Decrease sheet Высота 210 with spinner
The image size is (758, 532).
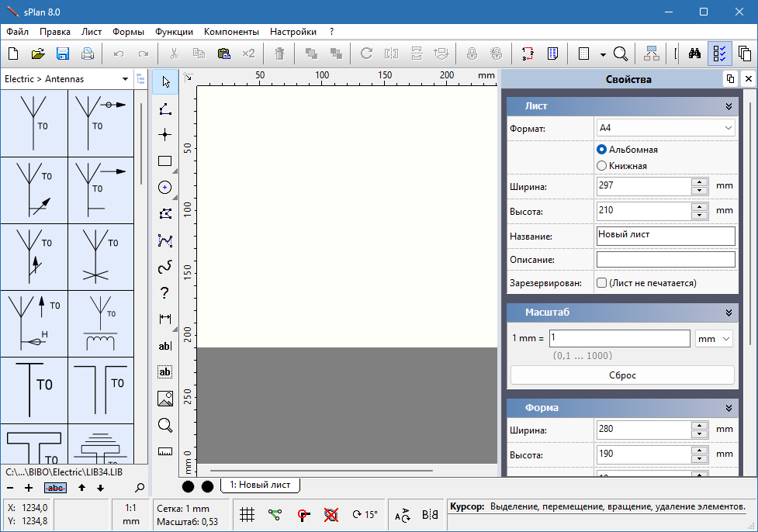(x=700, y=215)
